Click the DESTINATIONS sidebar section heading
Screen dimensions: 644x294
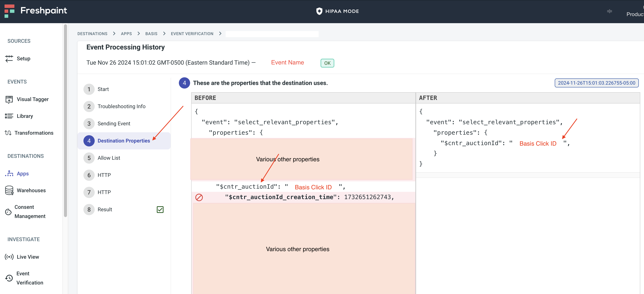25,156
